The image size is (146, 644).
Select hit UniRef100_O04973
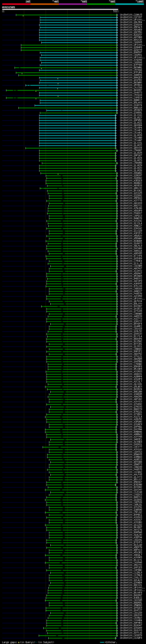coord(131,93)
